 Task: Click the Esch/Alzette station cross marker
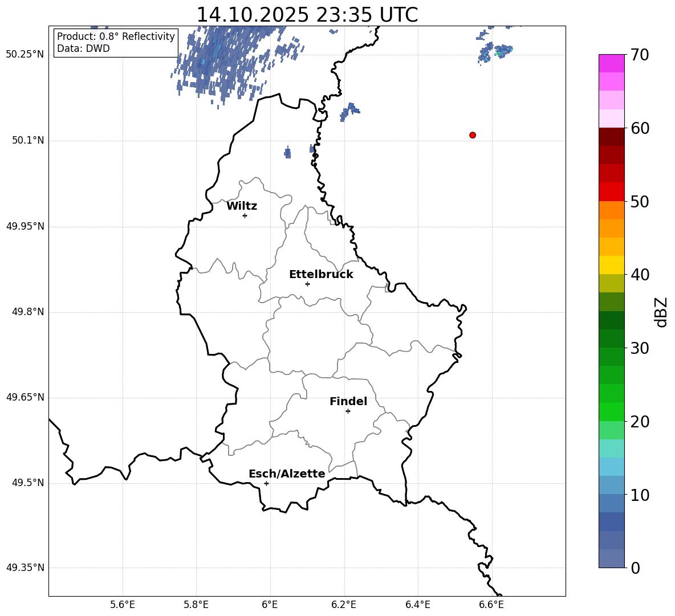point(266,483)
